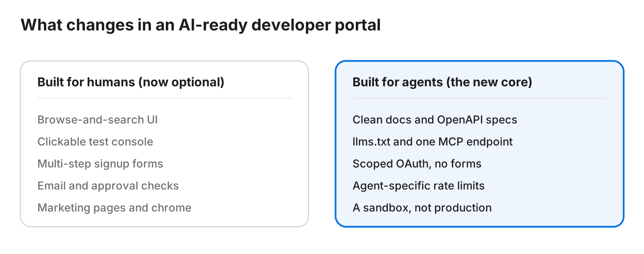Click 'Browse-and-search UI' list item
This screenshot has width=644, height=254.
click(x=97, y=120)
